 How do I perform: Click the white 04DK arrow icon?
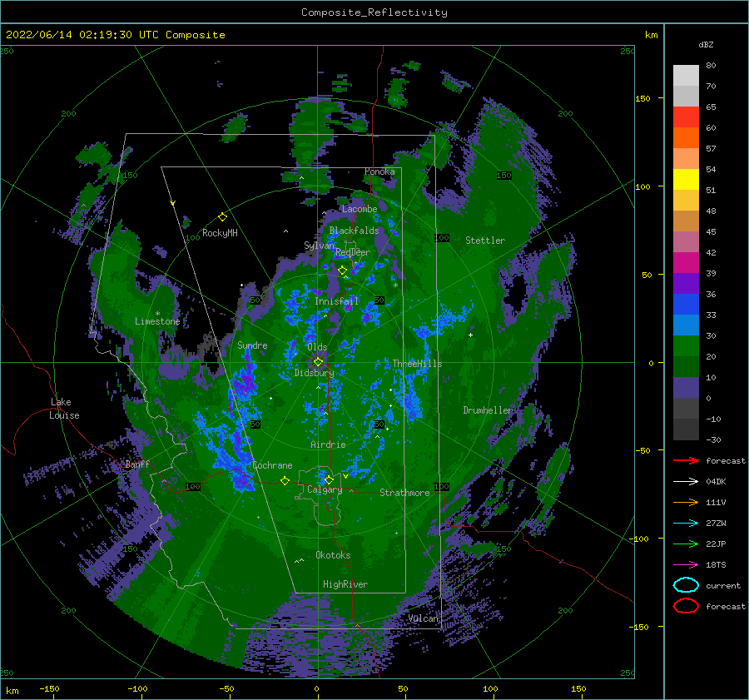click(x=686, y=482)
